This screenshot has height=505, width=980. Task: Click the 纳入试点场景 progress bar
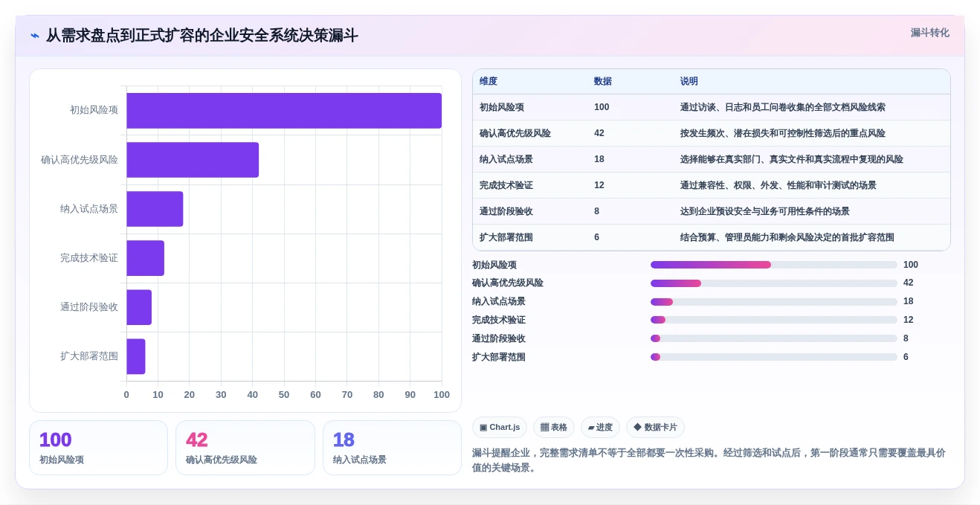[x=773, y=302]
